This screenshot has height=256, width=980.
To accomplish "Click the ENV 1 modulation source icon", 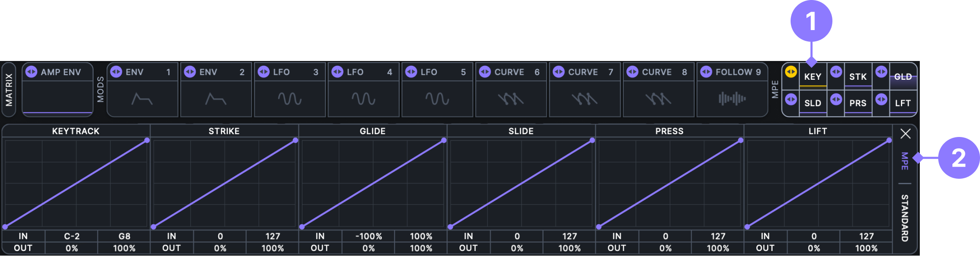I will [x=116, y=72].
